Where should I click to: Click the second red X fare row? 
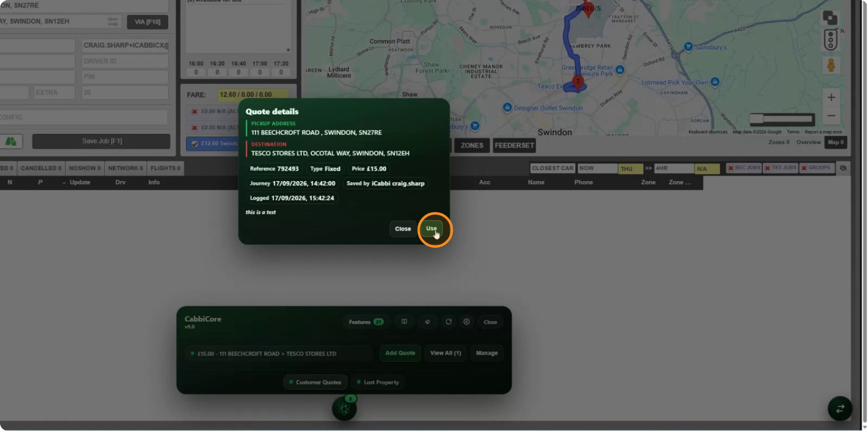[x=194, y=127]
